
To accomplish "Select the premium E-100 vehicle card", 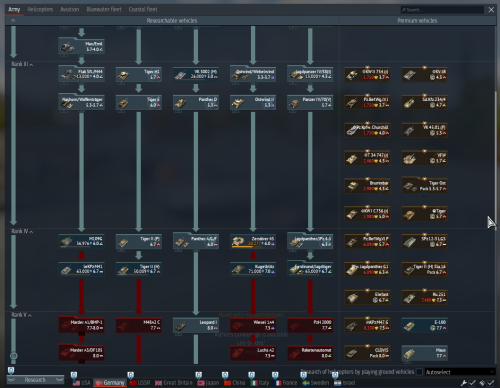I will (424, 325).
